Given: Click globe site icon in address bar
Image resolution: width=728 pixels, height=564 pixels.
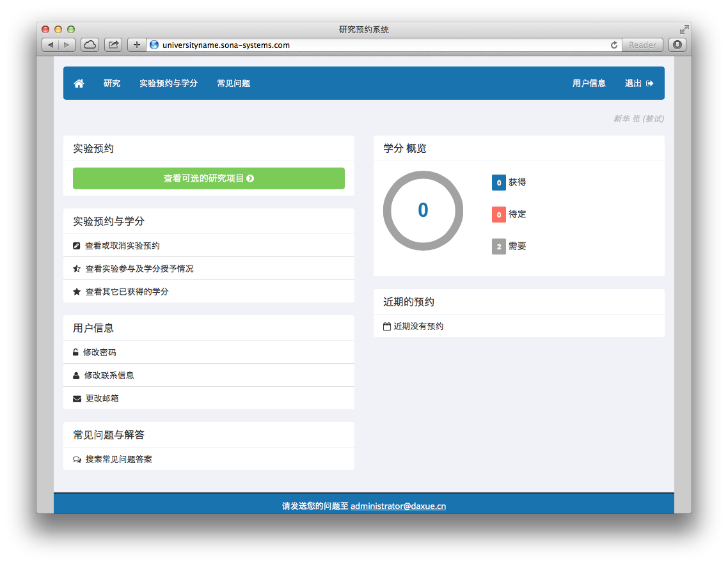Looking at the screenshot, I should coord(154,45).
